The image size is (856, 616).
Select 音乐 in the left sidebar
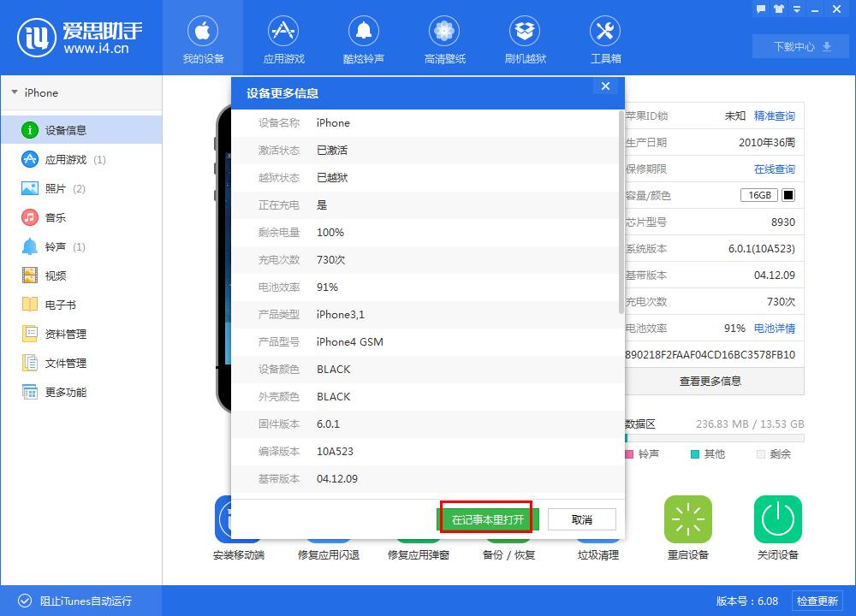53,217
